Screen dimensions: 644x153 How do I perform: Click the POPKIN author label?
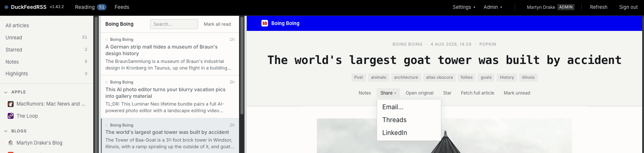click(488, 44)
